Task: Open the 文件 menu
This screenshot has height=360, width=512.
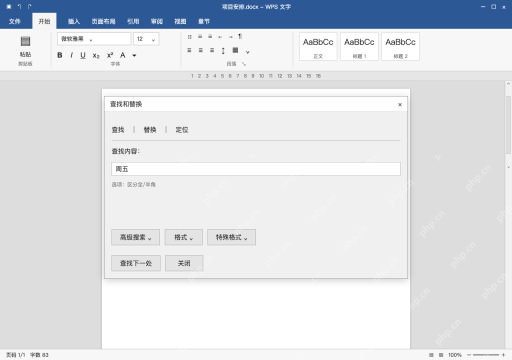Action: point(15,21)
